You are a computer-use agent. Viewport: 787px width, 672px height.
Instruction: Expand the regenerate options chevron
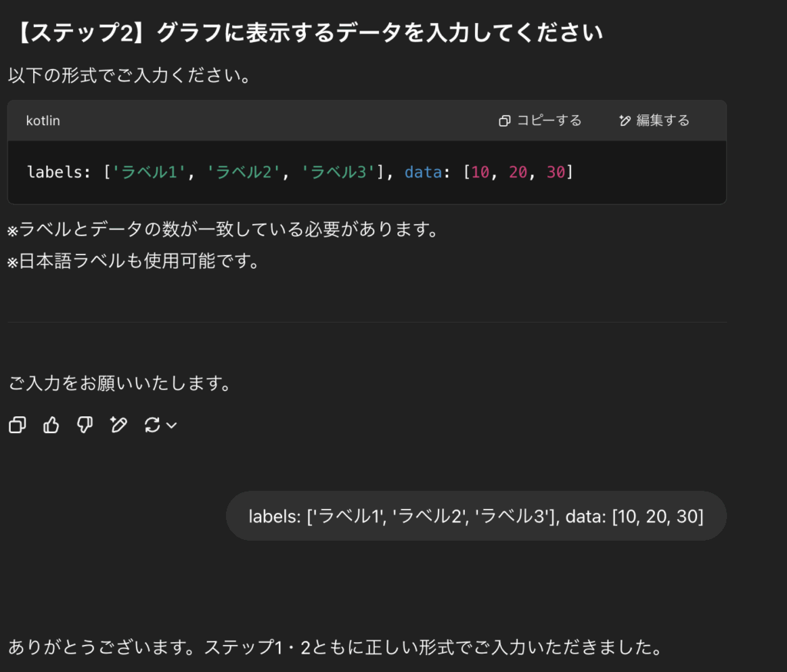(x=171, y=425)
